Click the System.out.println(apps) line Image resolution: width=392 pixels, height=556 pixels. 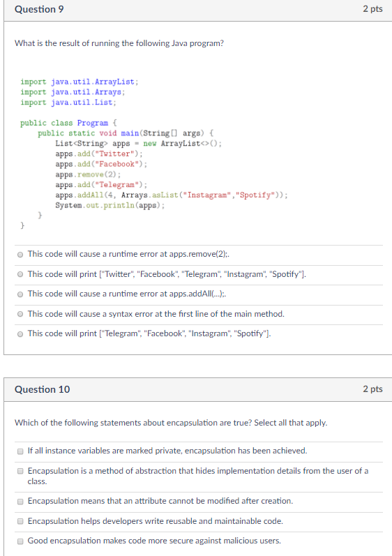(x=110, y=205)
